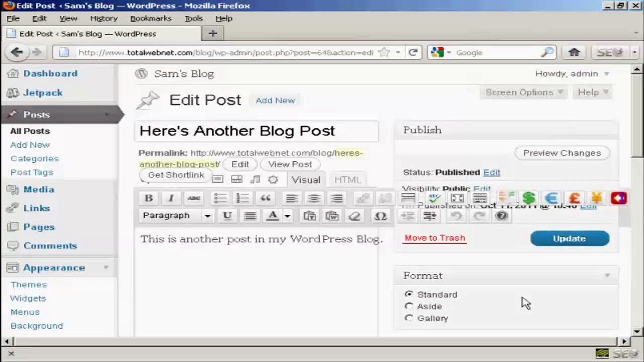This screenshot has height=362, width=644.
Task: Underline the selected text
Action: pyautogui.click(x=227, y=216)
